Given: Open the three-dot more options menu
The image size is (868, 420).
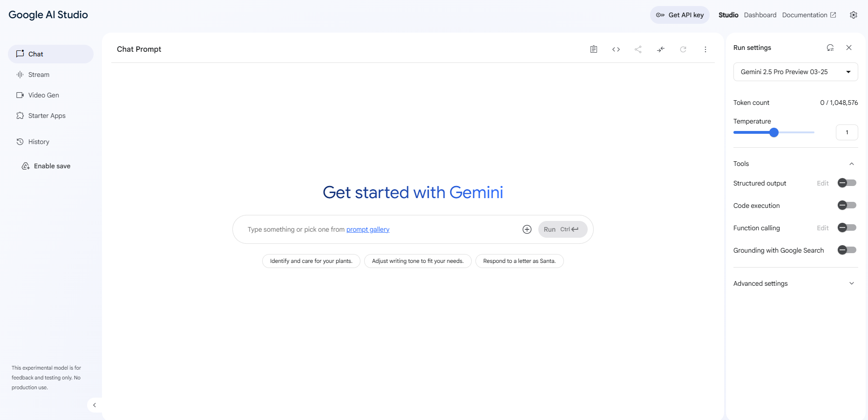Looking at the screenshot, I should [x=705, y=49].
